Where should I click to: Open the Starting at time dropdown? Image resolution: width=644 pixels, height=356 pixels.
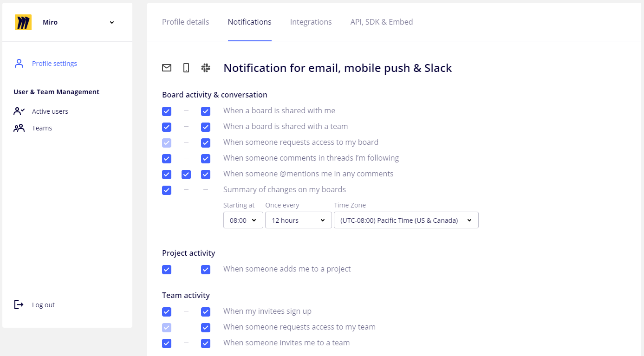pos(243,220)
